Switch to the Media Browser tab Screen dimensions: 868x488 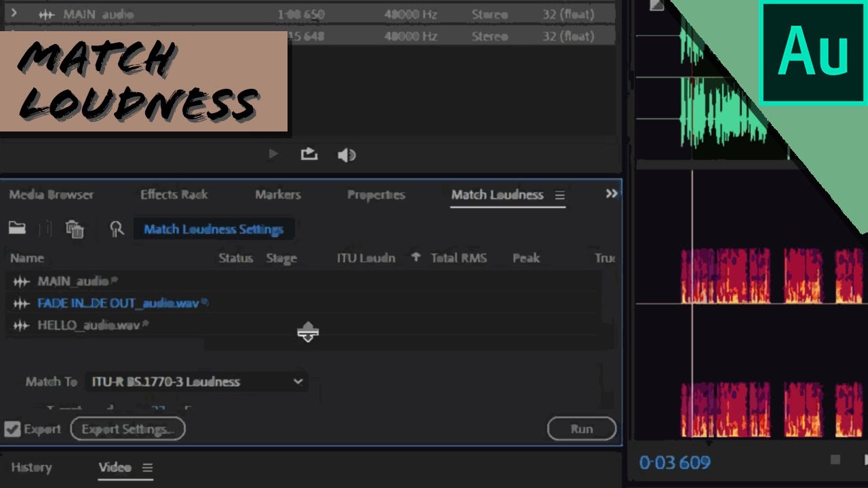pos(52,195)
